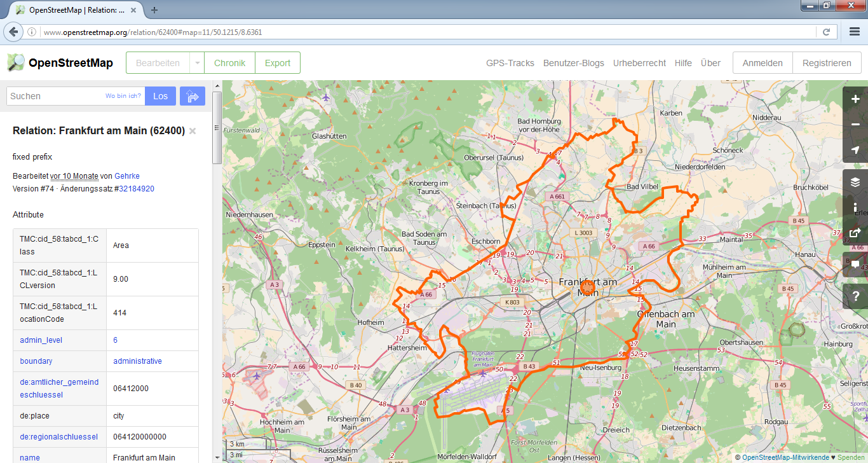Show my location using the arrow icon
868x463 pixels.
click(855, 150)
